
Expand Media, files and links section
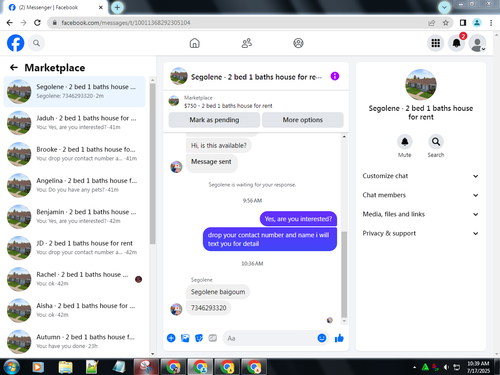[420, 214]
